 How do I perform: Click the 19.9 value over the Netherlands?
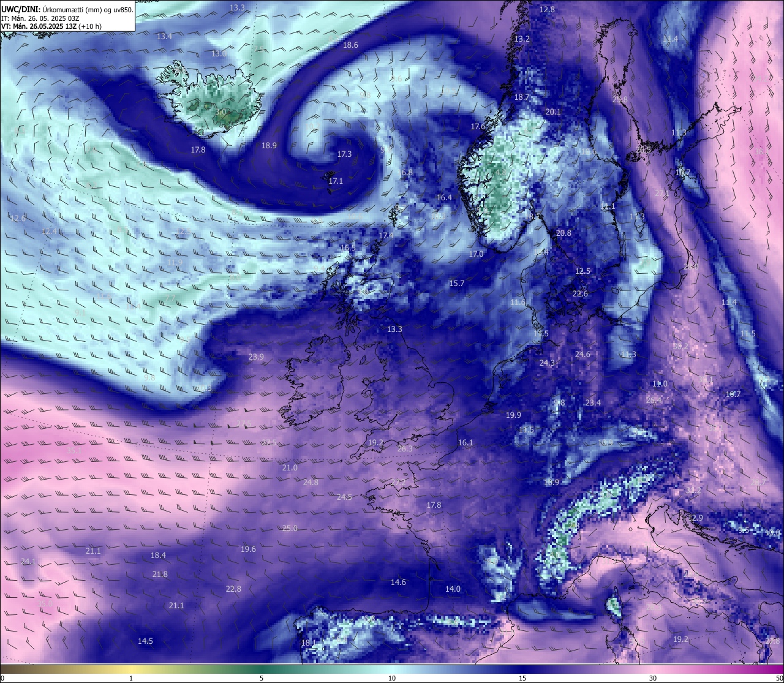(x=513, y=415)
